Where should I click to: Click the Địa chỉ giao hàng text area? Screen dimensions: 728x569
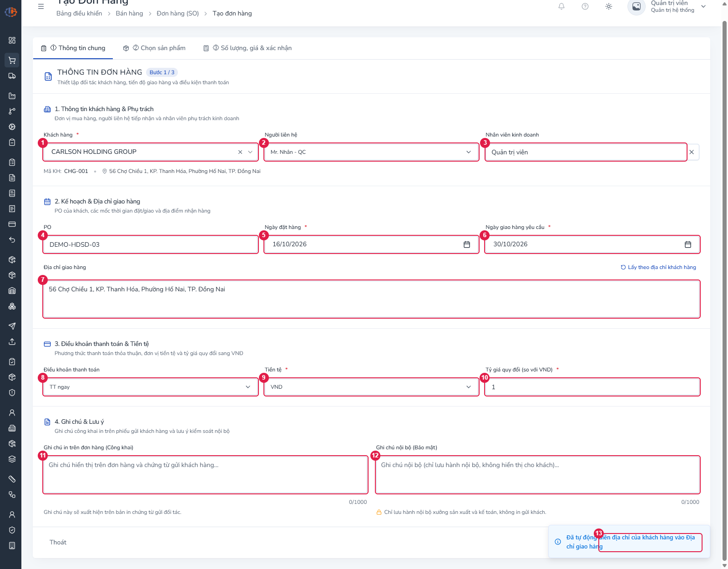pos(371,299)
